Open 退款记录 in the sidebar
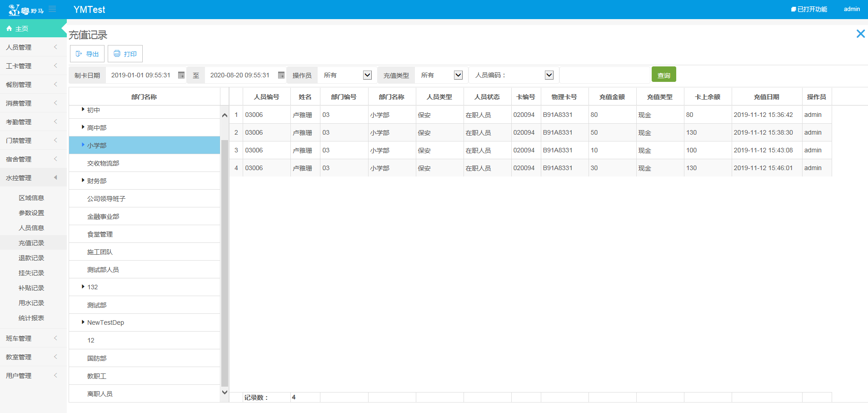Viewport: 868px width, 413px height. point(31,258)
